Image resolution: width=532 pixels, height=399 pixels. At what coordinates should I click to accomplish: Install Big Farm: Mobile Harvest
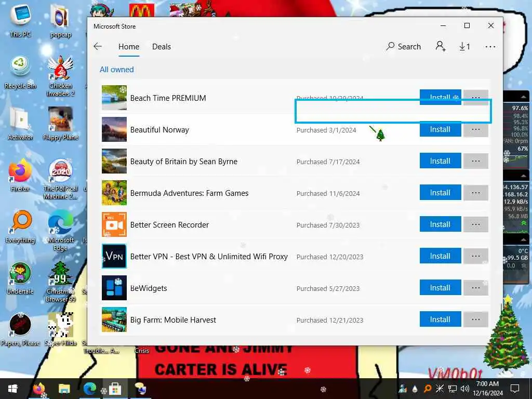pos(440,320)
